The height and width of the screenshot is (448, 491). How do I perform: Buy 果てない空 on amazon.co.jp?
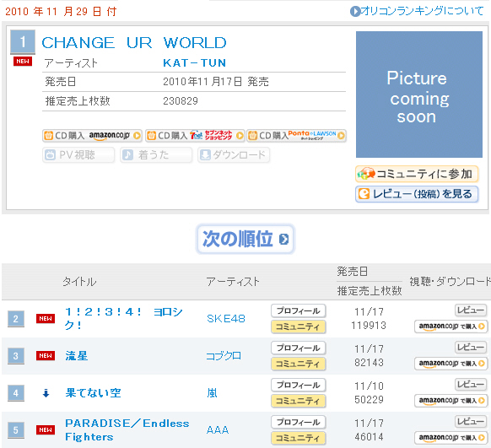point(451,401)
